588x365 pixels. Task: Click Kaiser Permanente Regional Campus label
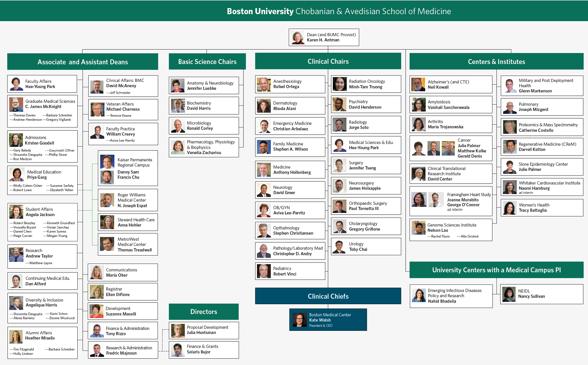point(135,162)
